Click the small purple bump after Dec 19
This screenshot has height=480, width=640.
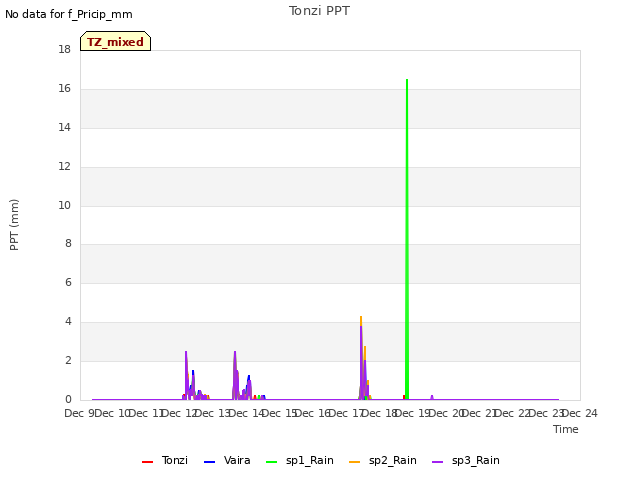[x=432, y=397]
